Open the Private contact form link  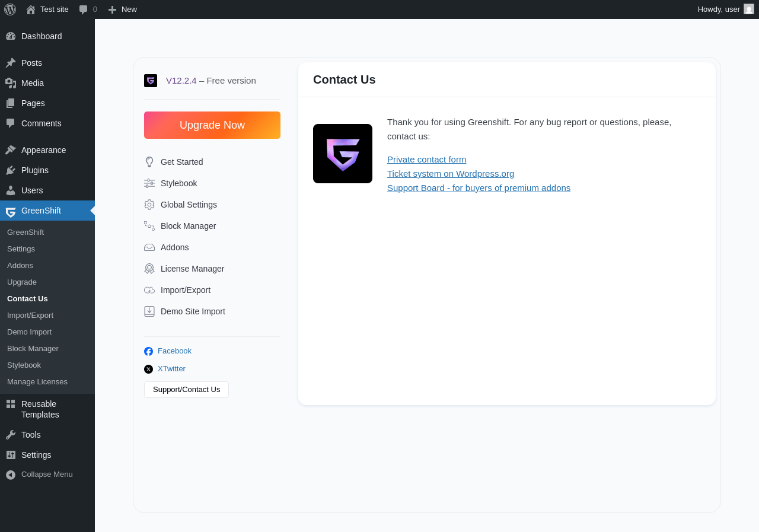click(x=426, y=159)
